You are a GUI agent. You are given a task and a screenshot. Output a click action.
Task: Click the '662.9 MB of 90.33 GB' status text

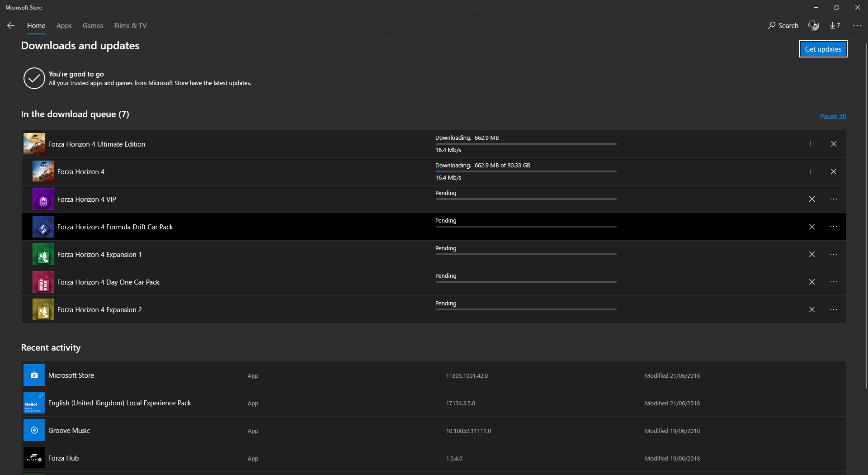pyautogui.click(x=502, y=165)
